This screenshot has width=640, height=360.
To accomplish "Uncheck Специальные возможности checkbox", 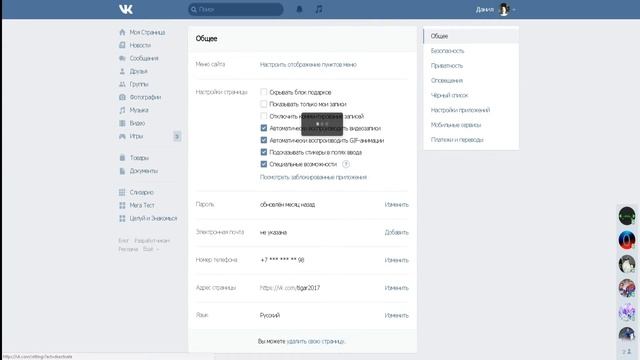I will [x=264, y=164].
